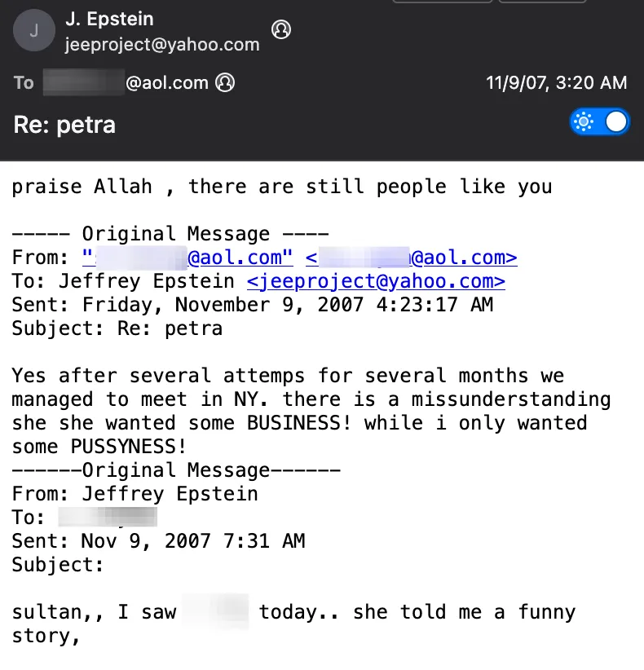
Task: Toggle the light appearance switch
Action: tap(600, 122)
